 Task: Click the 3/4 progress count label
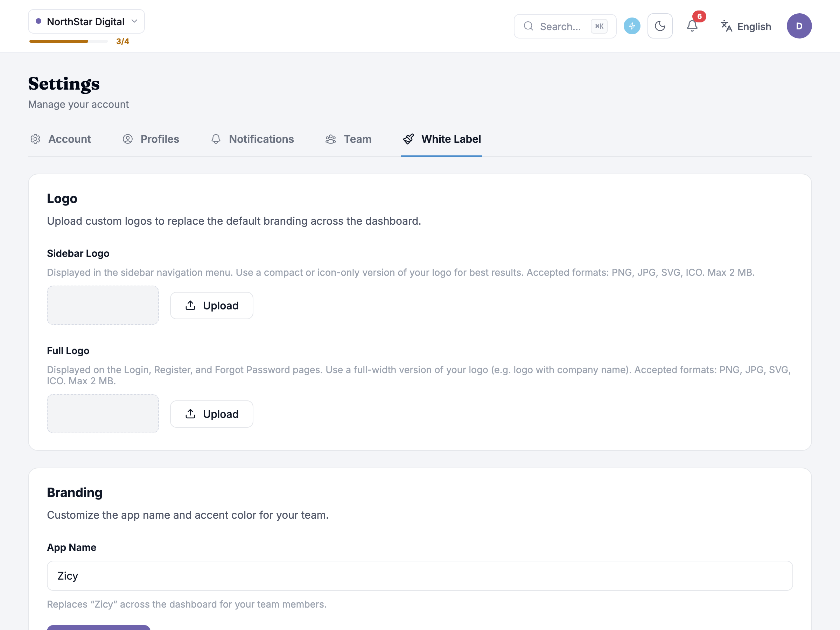coord(122,41)
